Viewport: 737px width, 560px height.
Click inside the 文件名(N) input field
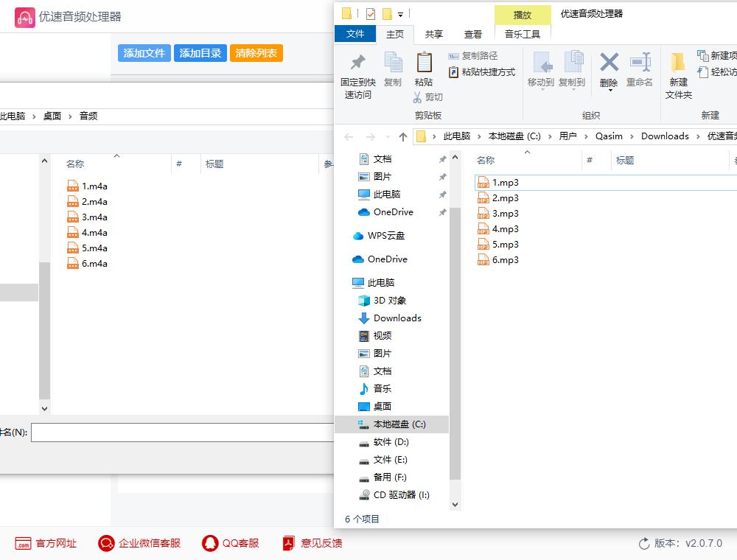[184, 433]
